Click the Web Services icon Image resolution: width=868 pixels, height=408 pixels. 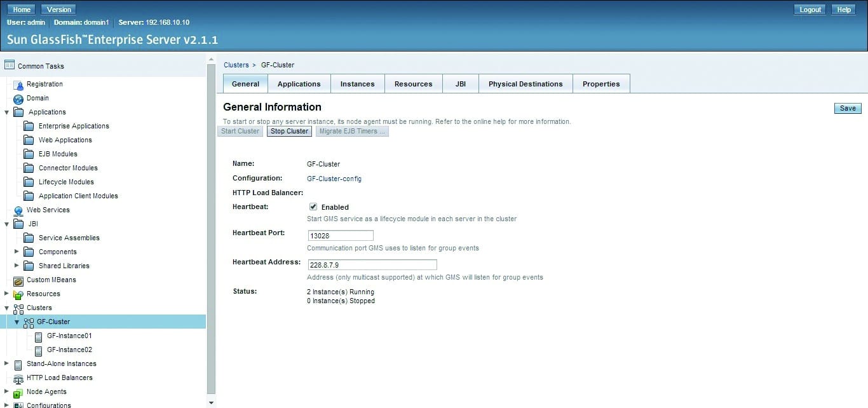[x=18, y=210]
